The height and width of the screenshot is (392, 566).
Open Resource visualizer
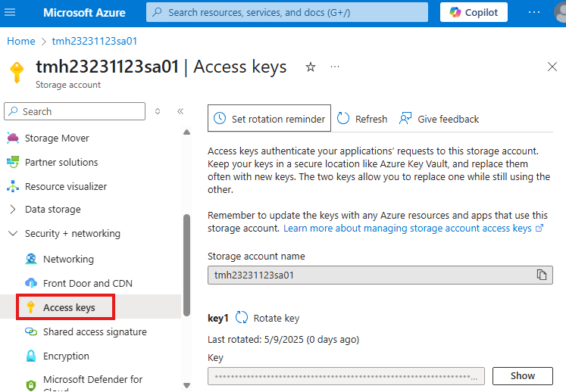click(66, 186)
